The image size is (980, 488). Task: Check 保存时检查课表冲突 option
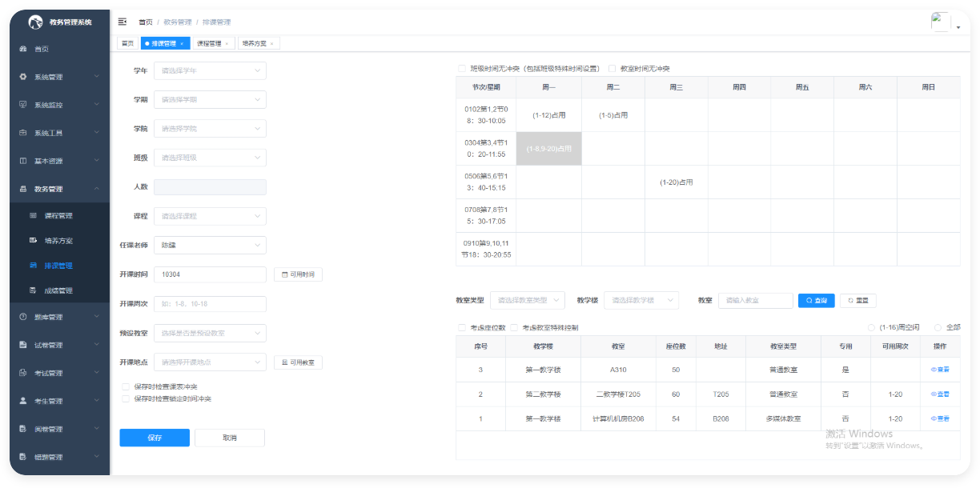(126, 386)
